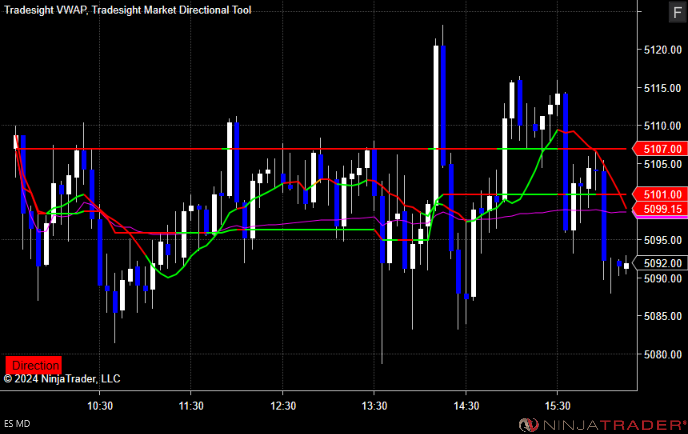Click the F button in top-right corner
Viewport: 688px width, 434px height.
coord(677,12)
